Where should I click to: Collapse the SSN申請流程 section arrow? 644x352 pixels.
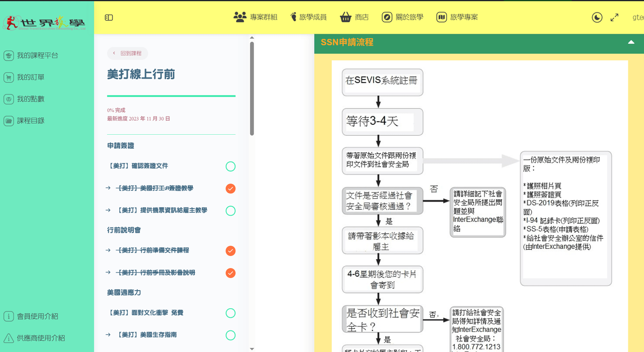click(631, 42)
